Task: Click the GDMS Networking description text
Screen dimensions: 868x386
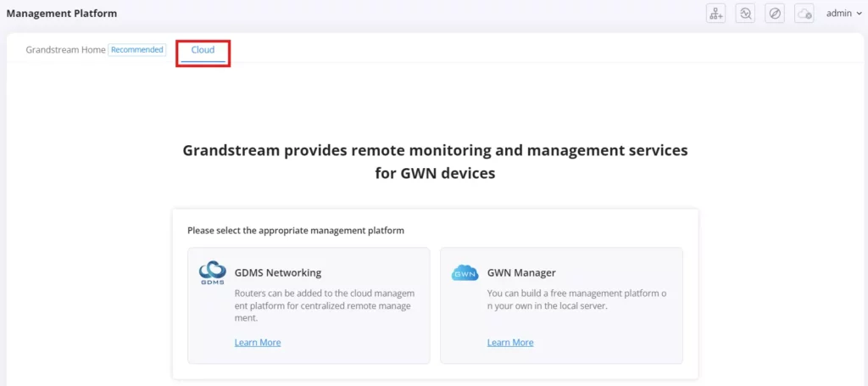Action: point(325,306)
